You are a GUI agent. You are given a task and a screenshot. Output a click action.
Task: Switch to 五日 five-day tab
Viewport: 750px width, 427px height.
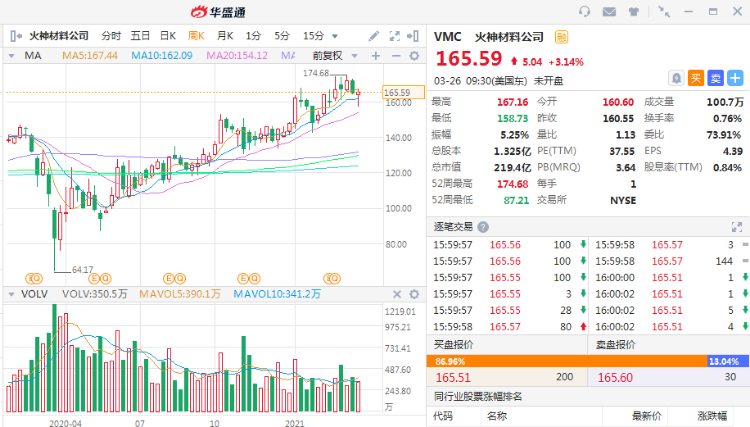coord(140,36)
